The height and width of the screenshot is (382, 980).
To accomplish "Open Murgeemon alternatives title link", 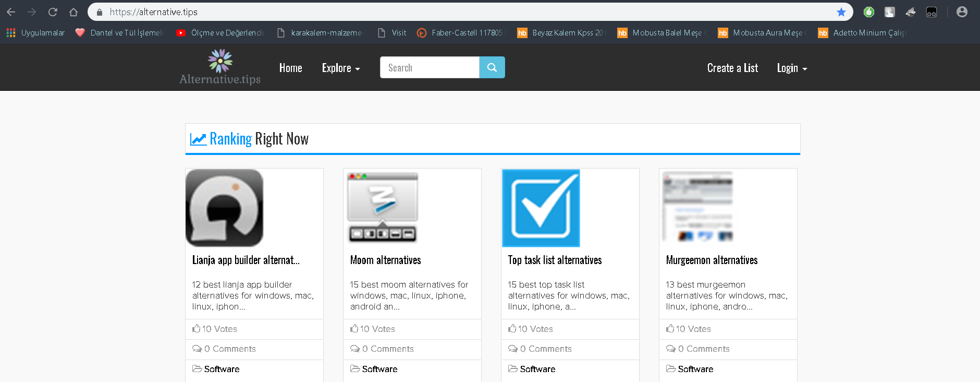I will click(712, 260).
